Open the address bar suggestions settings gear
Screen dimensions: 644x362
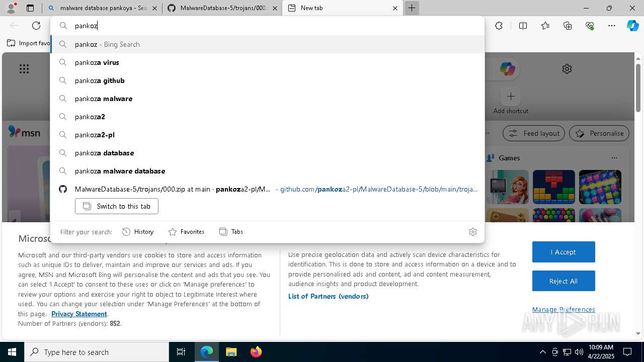tap(472, 232)
